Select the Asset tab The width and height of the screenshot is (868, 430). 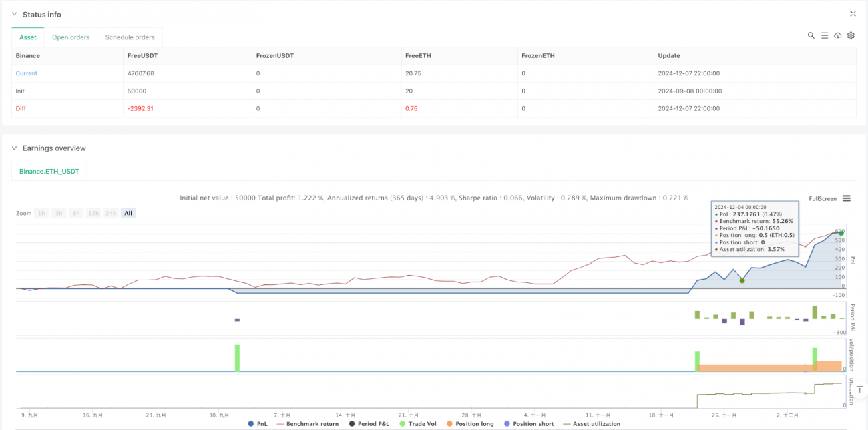coord(28,37)
